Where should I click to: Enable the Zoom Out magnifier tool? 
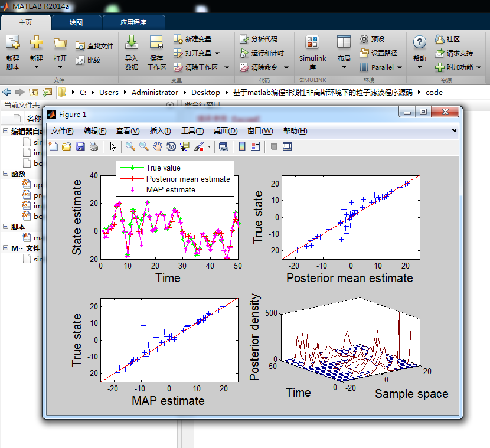click(143, 146)
